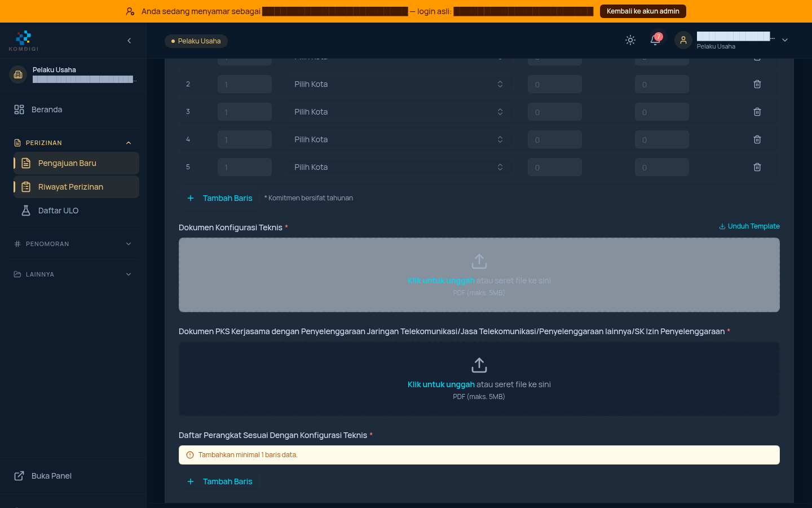
Task: Click the upload arrow icon in Konfigurasi Teknis dropzone
Action: pyautogui.click(x=479, y=261)
